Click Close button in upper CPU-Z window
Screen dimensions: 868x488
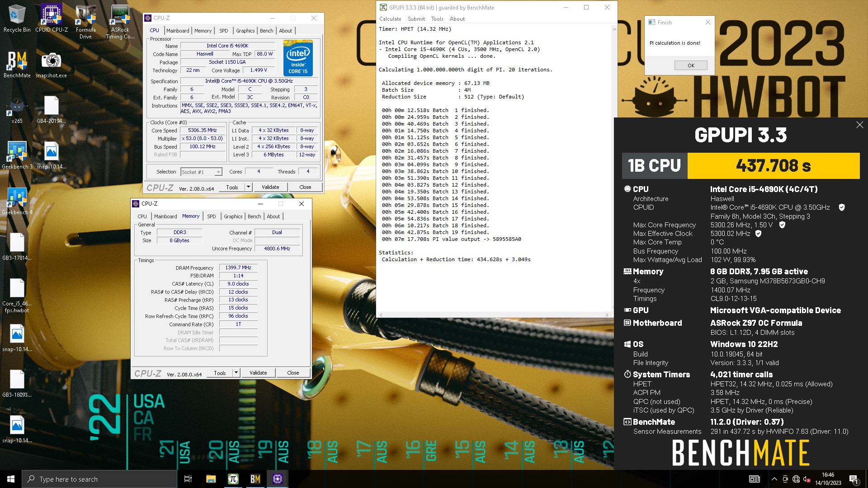[305, 187]
